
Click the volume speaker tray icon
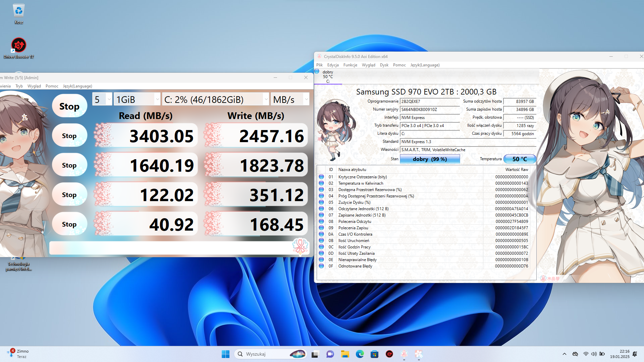[594, 354]
